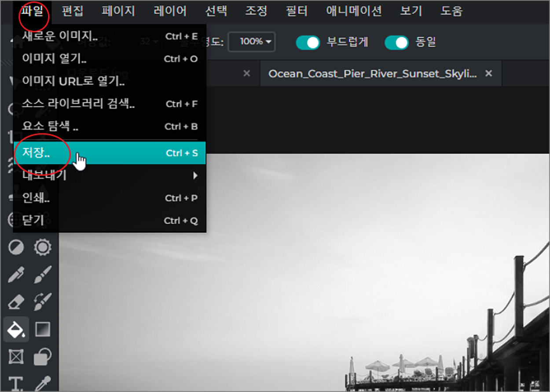
Task: Select the Brush tool
Action: click(x=43, y=275)
